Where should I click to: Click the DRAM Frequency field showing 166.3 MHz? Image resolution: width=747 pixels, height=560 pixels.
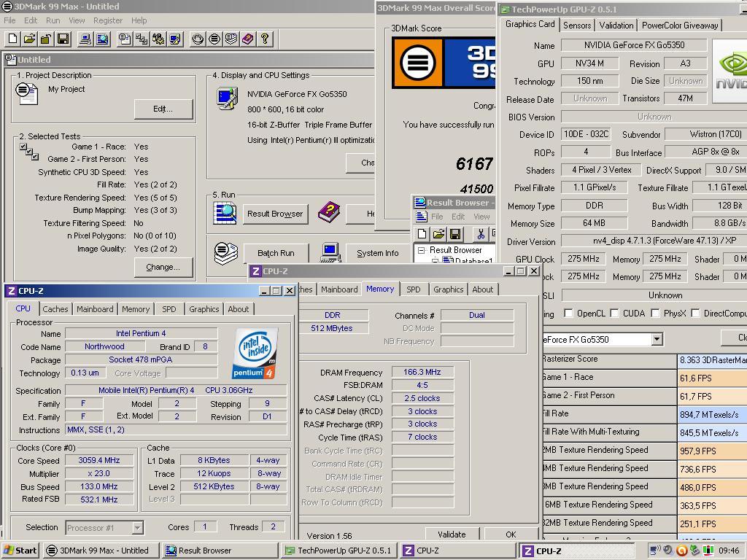422,372
